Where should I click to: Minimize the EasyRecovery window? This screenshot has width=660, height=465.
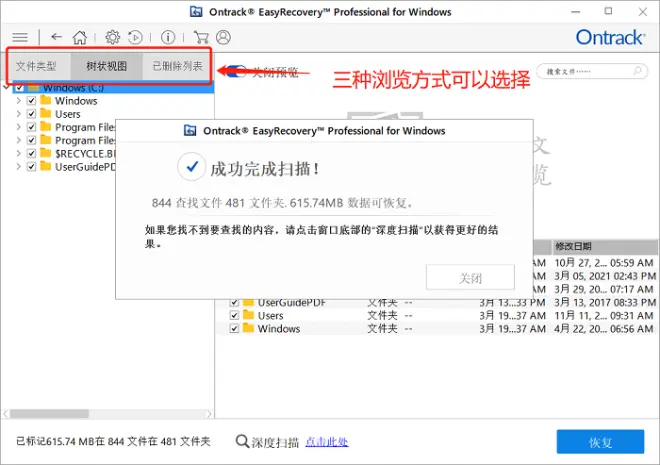click(575, 12)
